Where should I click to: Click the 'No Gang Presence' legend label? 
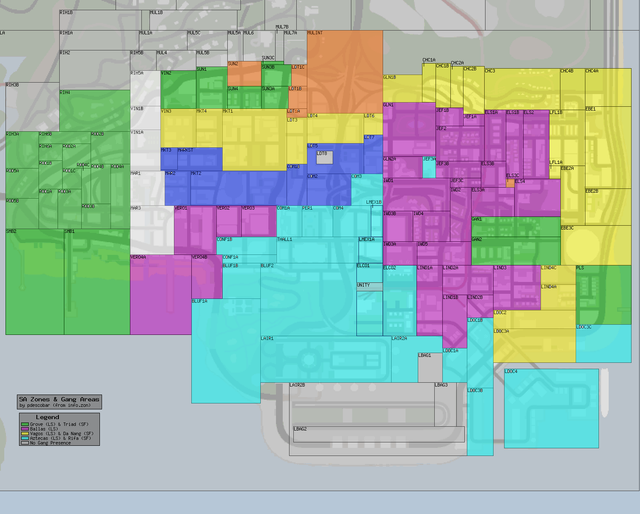[x=51, y=443]
